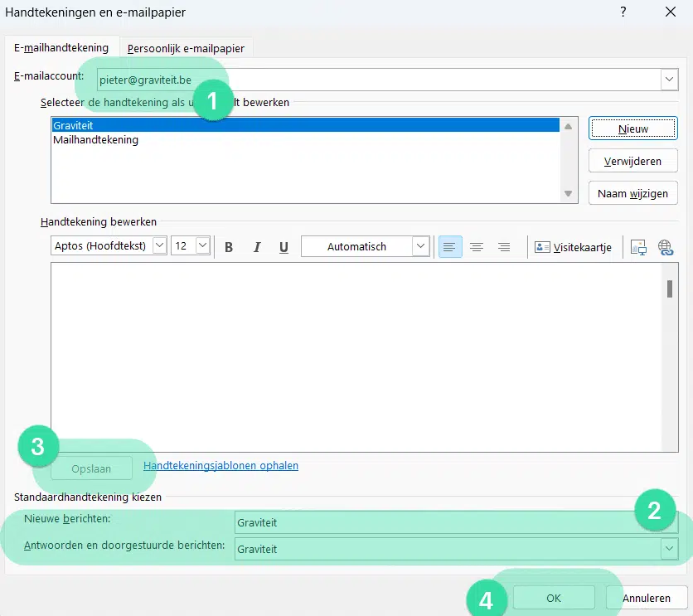Click inside the signature edit text area
Viewport: 693px width, 616px height.
click(x=356, y=357)
